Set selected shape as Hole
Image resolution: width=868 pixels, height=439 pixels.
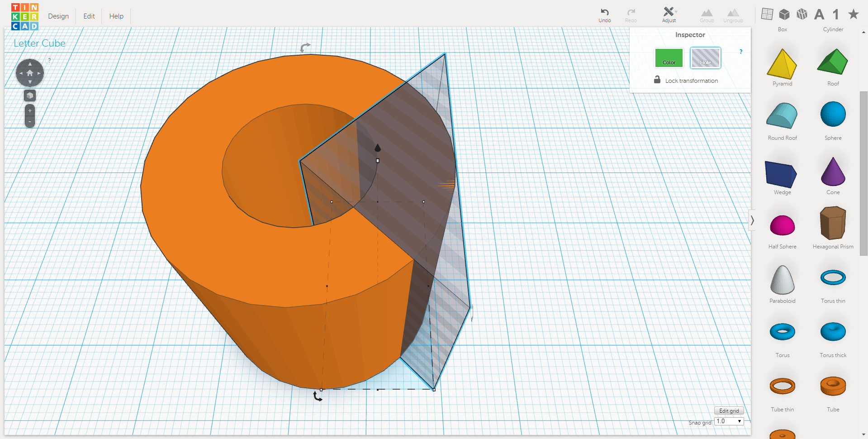[x=705, y=58]
